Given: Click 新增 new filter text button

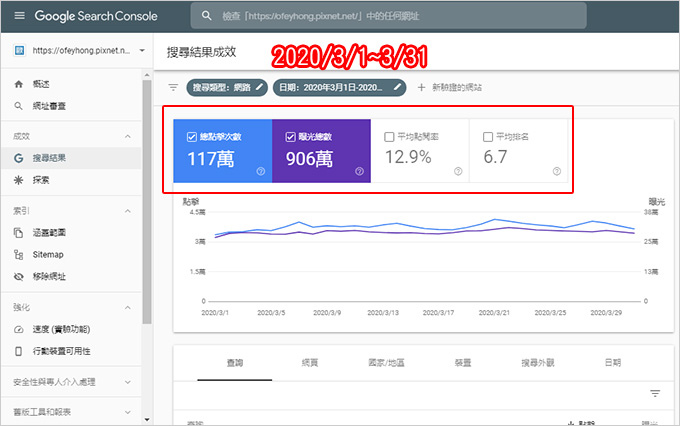Looking at the screenshot, I should click(457, 87).
